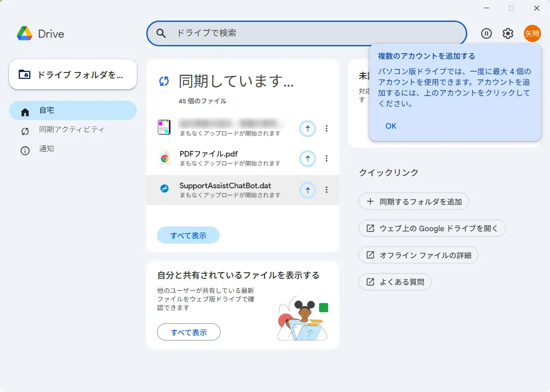Click upload status icon for SupportAssistChatBot.dat

(307, 190)
